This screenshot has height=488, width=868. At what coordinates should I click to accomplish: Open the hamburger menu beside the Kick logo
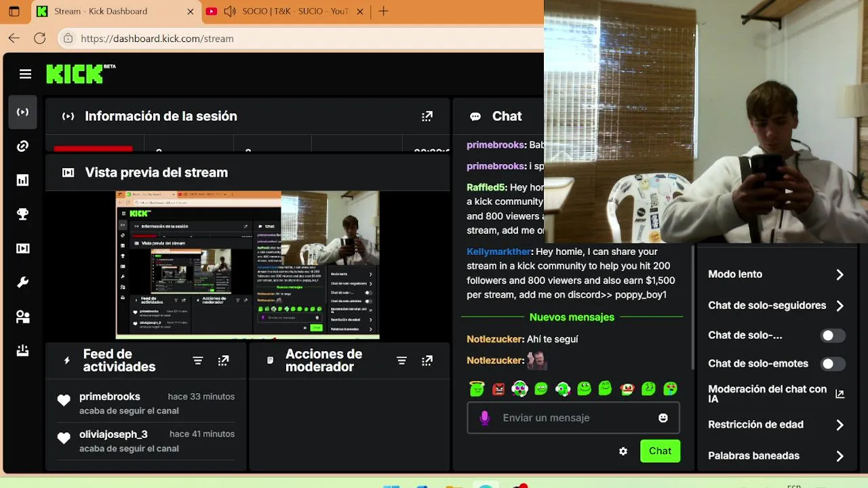point(25,74)
